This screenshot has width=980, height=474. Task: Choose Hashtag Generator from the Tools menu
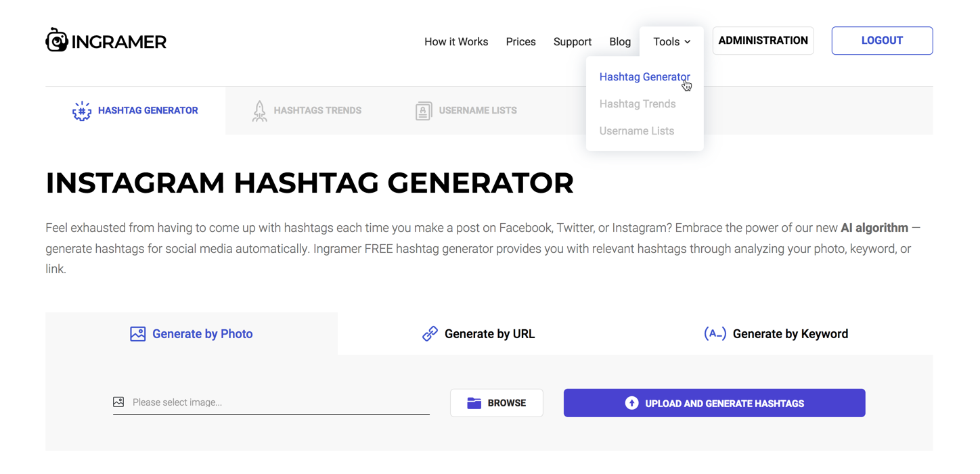tap(645, 77)
